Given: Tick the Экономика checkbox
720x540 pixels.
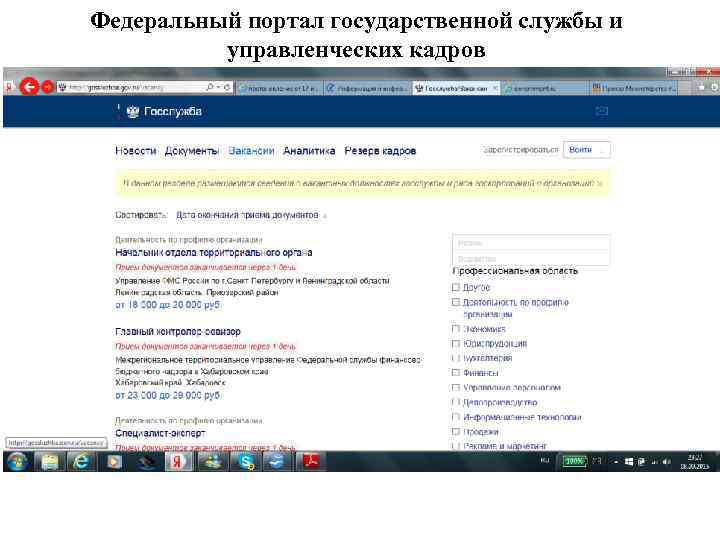Looking at the screenshot, I should (x=456, y=329).
